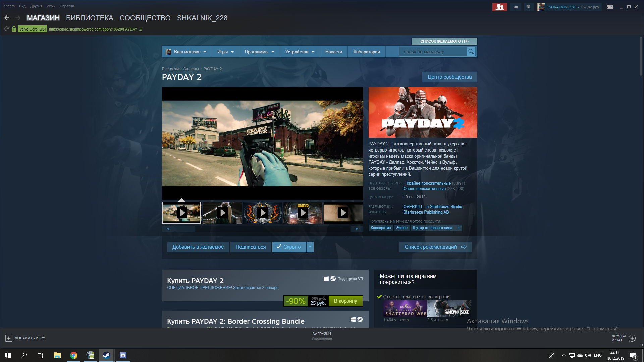
Task: Open the Справка menu
Action: point(67,6)
